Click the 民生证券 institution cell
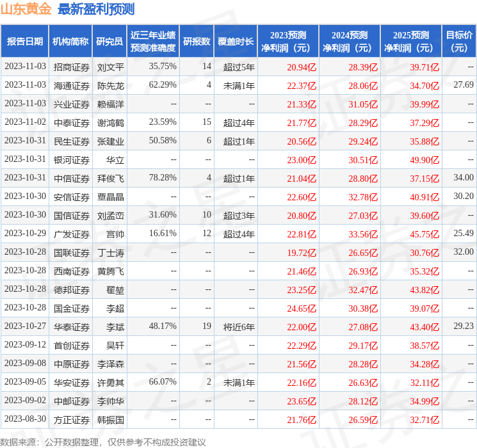The height and width of the screenshot is (448, 477). 72,141
